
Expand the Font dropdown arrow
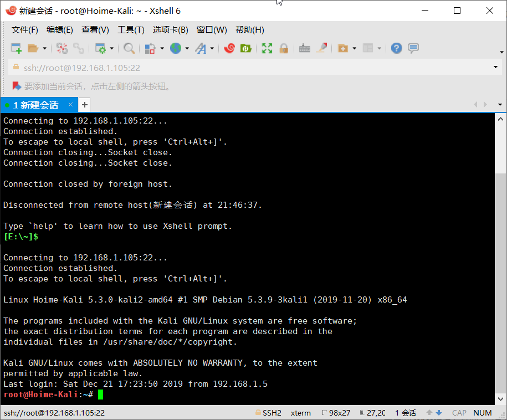tap(212, 49)
